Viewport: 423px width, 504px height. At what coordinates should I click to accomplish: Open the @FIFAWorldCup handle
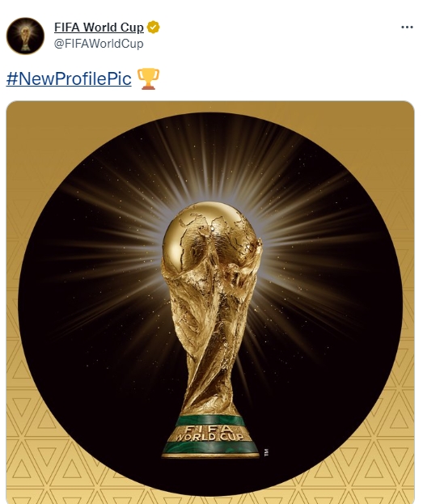(x=99, y=44)
